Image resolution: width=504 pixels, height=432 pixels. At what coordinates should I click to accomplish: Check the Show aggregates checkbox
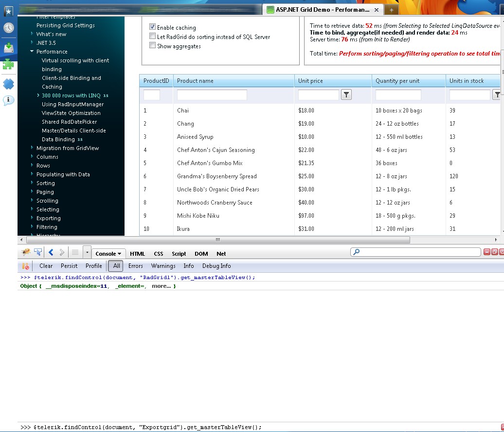(x=152, y=45)
